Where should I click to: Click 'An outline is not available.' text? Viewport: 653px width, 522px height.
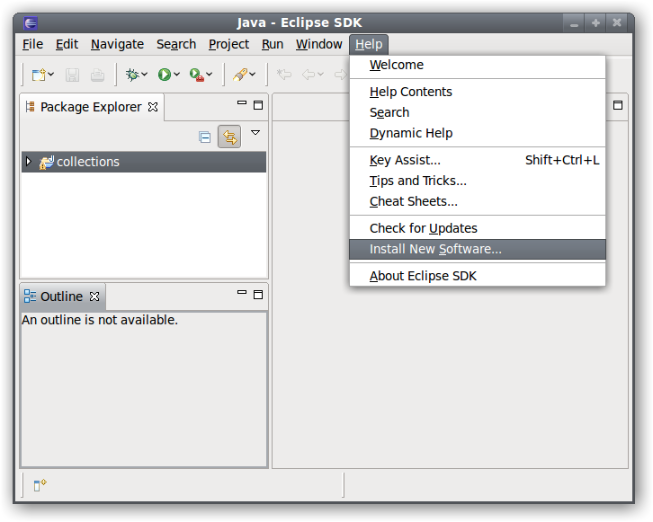pos(100,320)
